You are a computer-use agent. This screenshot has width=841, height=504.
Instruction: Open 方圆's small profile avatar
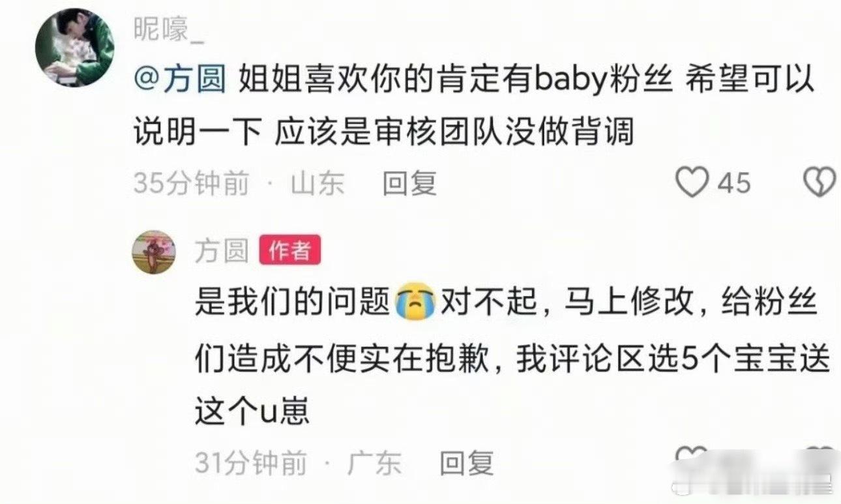[154, 251]
